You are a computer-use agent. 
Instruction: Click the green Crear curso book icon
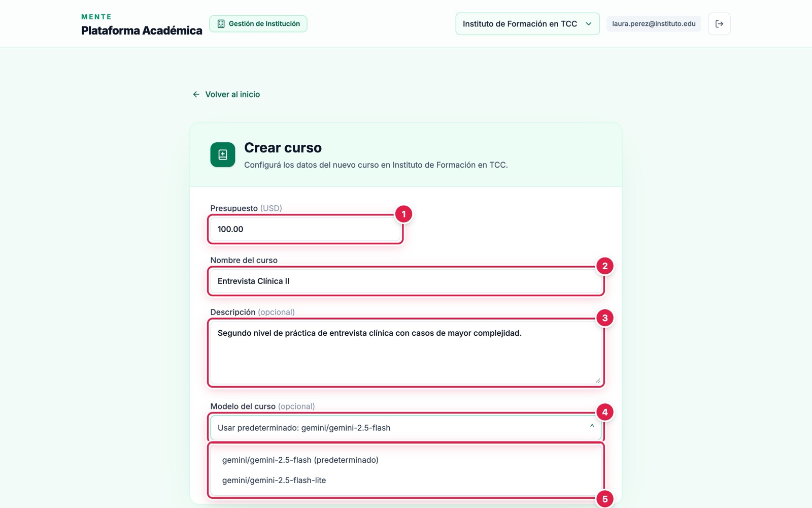click(223, 155)
